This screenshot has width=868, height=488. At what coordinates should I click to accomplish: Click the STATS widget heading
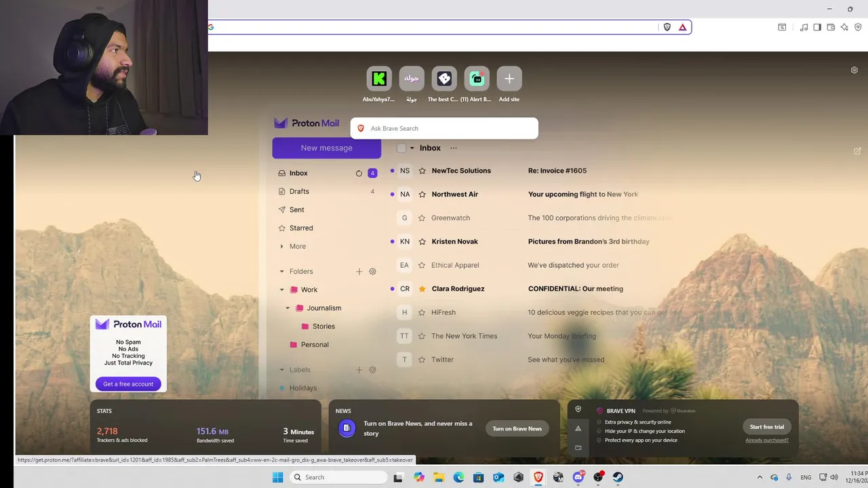point(104,411)
